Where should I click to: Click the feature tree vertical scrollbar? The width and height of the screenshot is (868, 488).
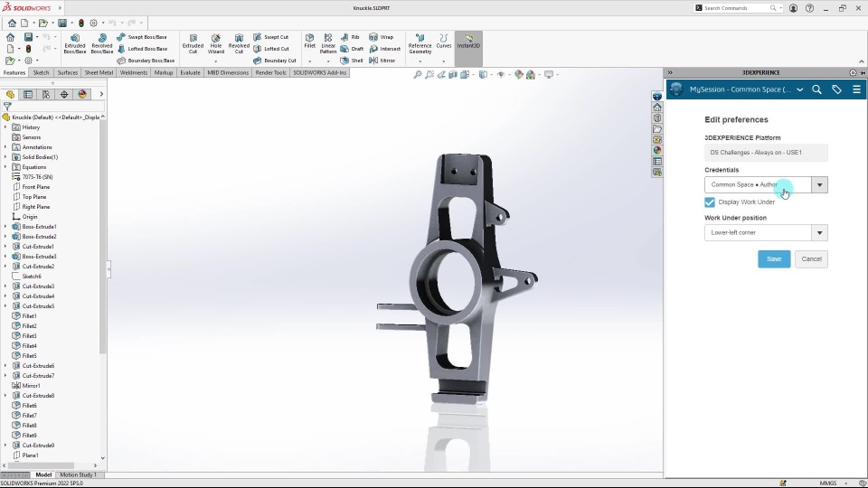pyautogui.click(x=102, y=238)
